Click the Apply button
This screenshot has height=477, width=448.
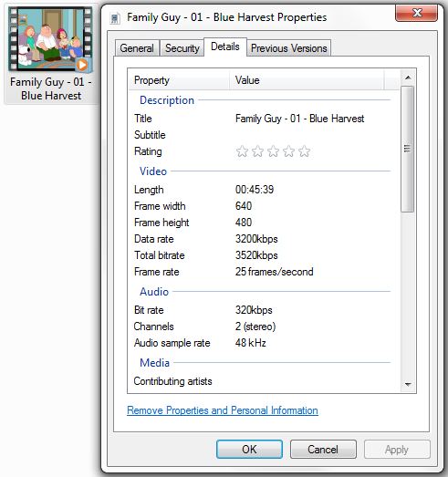[397, 449]
